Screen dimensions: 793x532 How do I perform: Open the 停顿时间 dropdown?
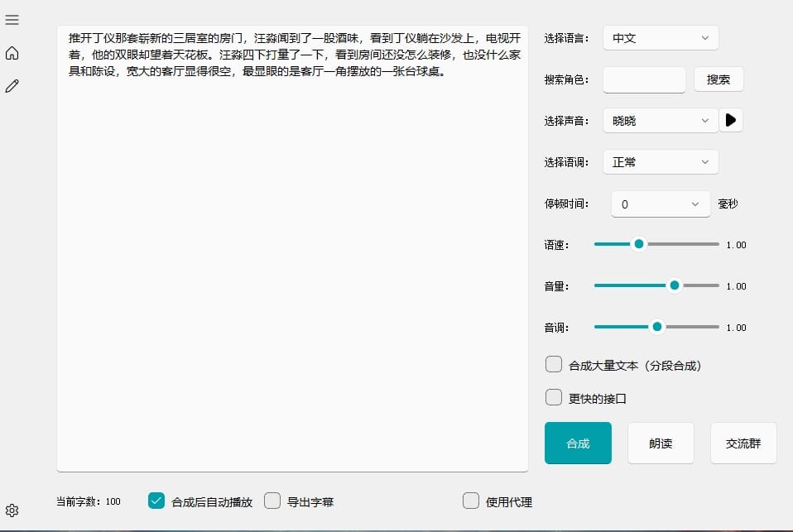pos(660,204)
